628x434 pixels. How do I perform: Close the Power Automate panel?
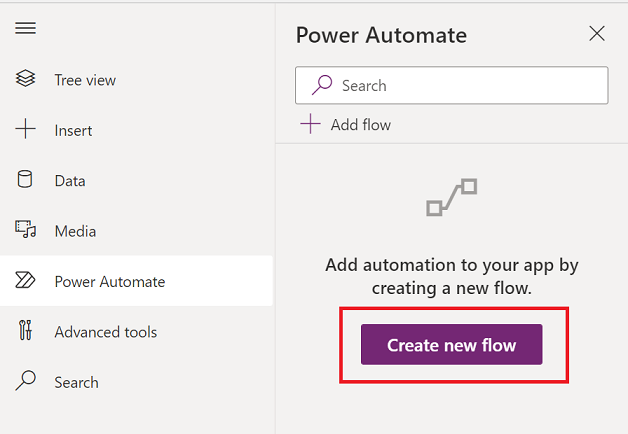pyautogui.click(x=597, y=34)
